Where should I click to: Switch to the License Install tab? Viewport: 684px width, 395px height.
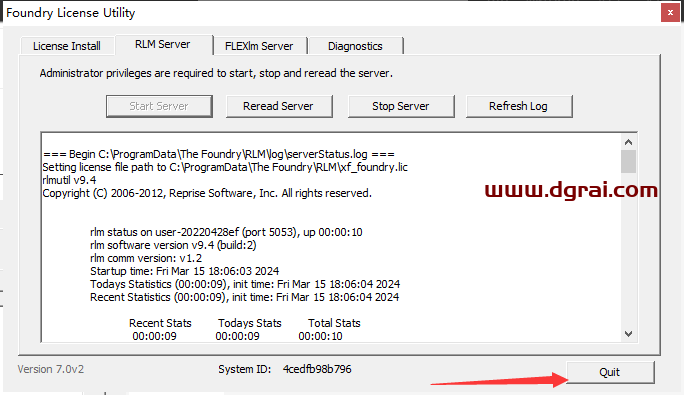67,46
